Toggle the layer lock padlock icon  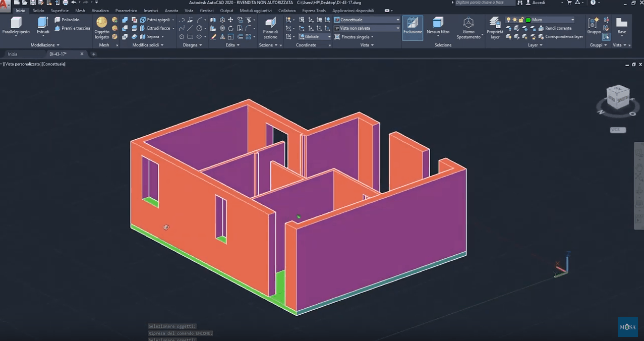pyautogui.click(x=521, y=20)
